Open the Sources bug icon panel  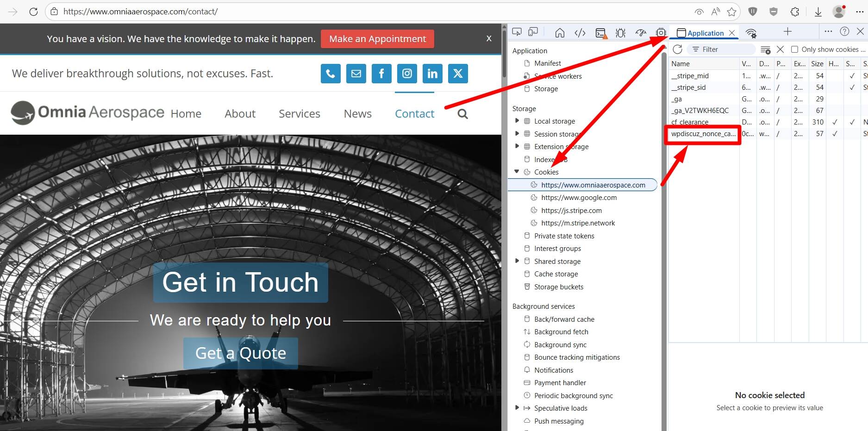pyautogui.click(x=620, y=33)
